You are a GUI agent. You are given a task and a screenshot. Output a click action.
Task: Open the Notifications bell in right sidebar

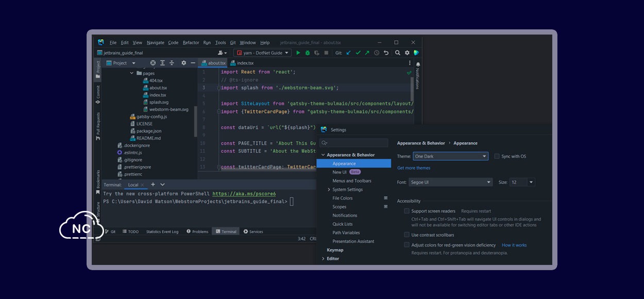tap(418, 64)
